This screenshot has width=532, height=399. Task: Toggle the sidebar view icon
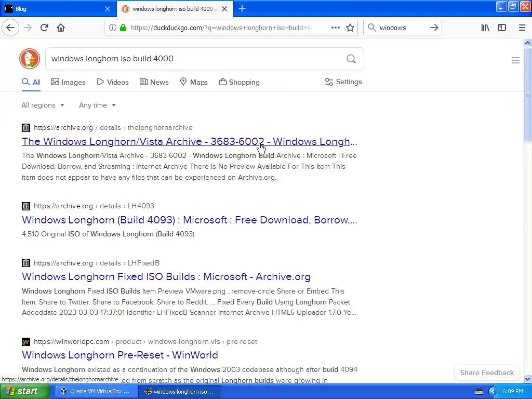(x=502, y=28)
